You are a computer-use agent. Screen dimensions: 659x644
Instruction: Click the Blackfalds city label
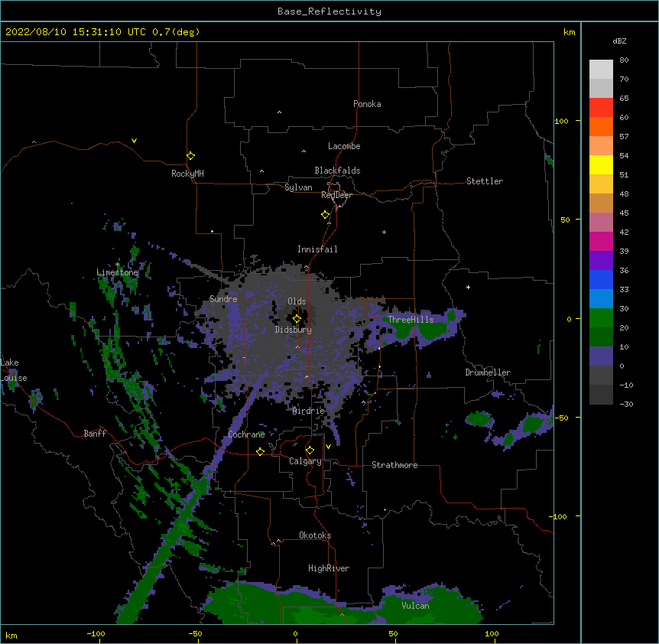tap(337, 171)
